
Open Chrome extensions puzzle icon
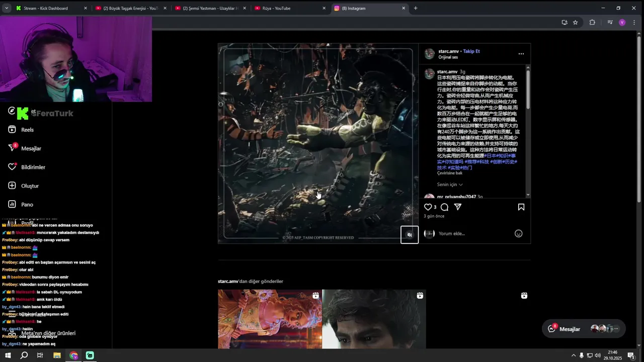click(592, 22)
